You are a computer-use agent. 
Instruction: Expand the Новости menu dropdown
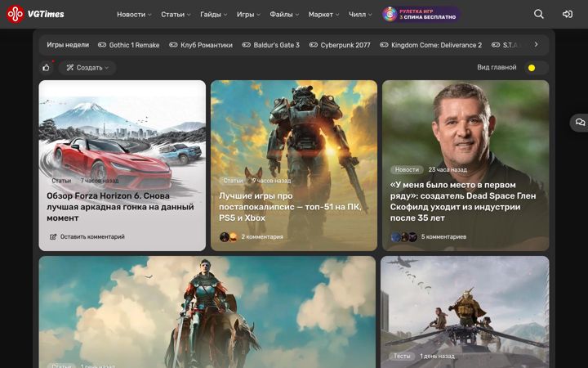point(134,14)
